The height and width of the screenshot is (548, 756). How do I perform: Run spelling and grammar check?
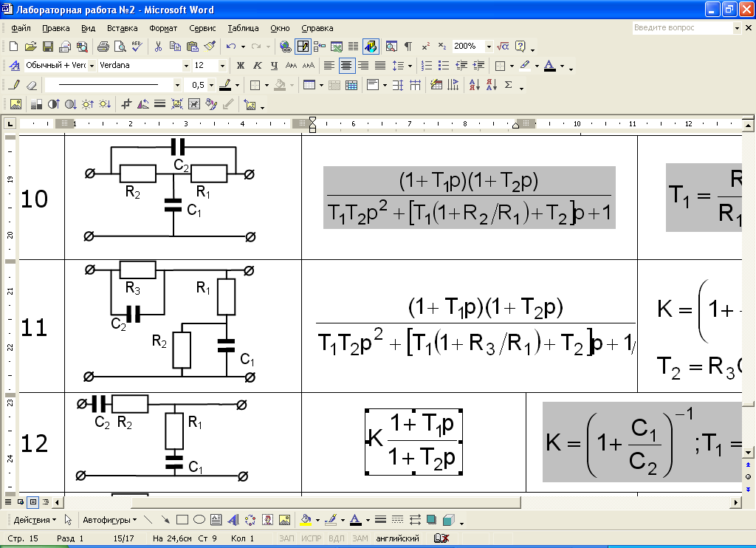point(137,47)
